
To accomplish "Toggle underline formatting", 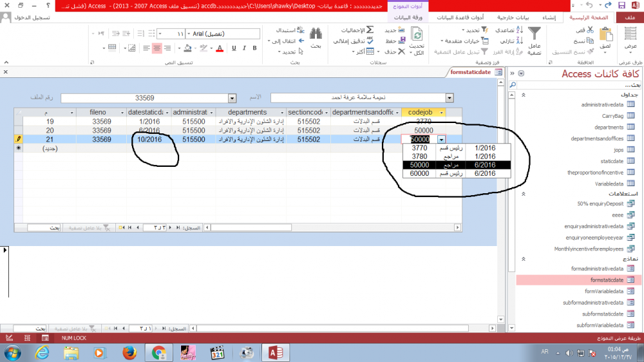I will [x=234, y=48].
